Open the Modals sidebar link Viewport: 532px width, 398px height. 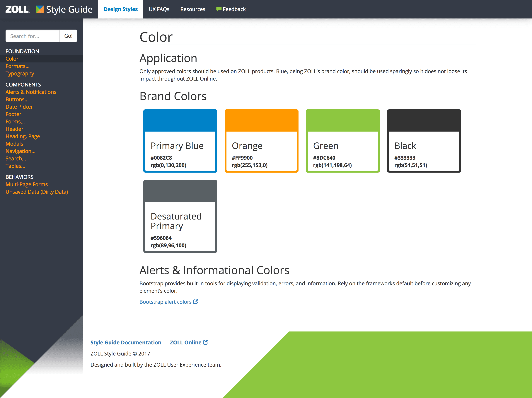pyautogui.click(x=14, y=144)
